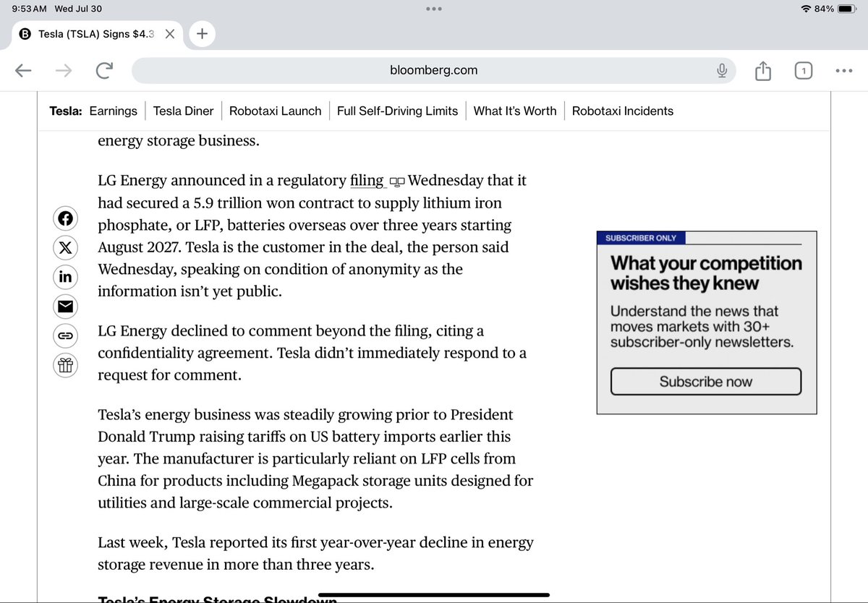Tap the 9:53 AM clock
Image resolution: width=868 pixels, height=603 pixels.
pos(29,9)
